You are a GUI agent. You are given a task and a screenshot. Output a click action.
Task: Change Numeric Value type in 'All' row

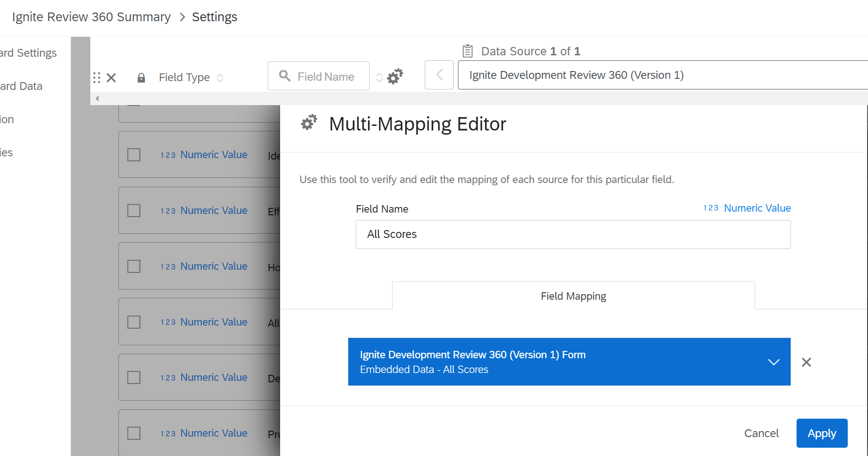point(204,322)
